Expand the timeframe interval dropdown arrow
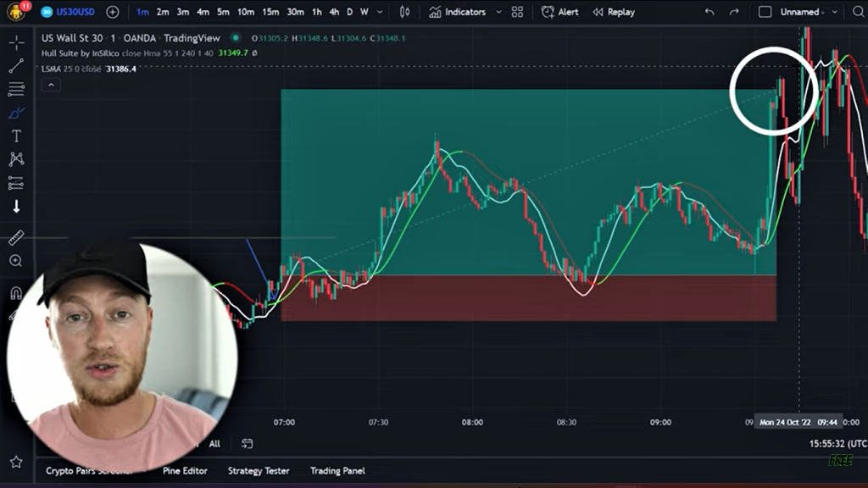The image size is (868, 488). point(380,12)
